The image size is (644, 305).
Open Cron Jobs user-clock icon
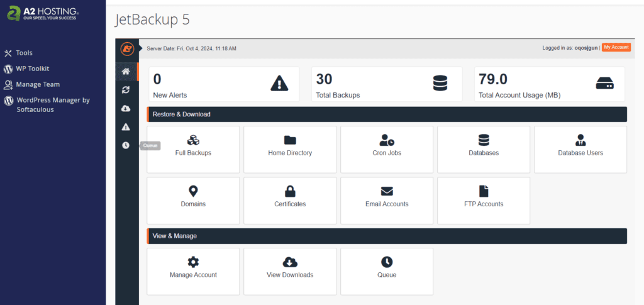coord(387,140)
